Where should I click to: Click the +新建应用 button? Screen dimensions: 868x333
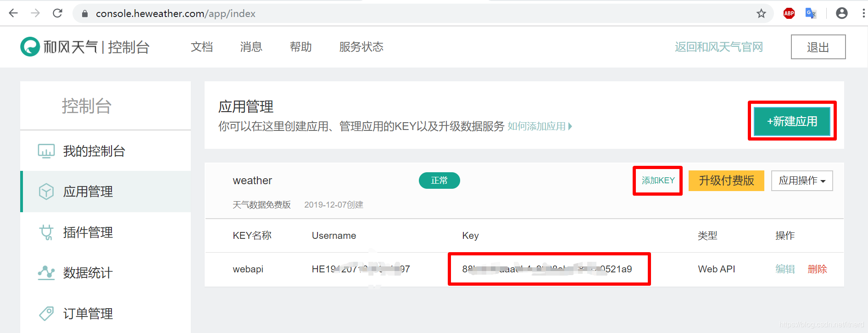pyautogui.click(x=792, y=121)
